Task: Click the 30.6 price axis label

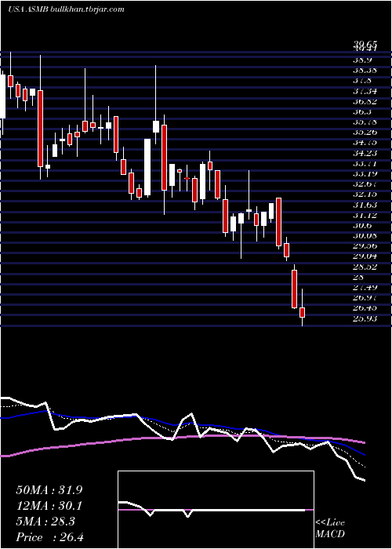Action: 363,225
